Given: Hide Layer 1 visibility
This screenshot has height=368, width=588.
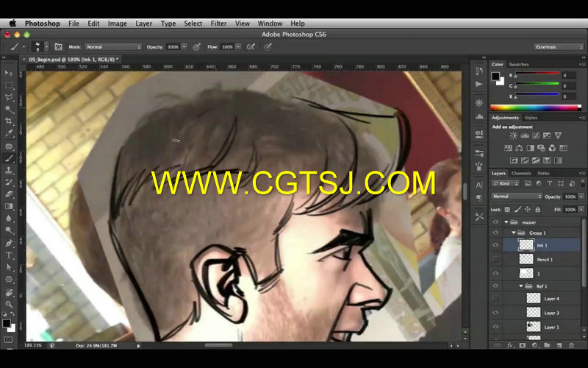Looking at the screenshot, I should [495, 327].
